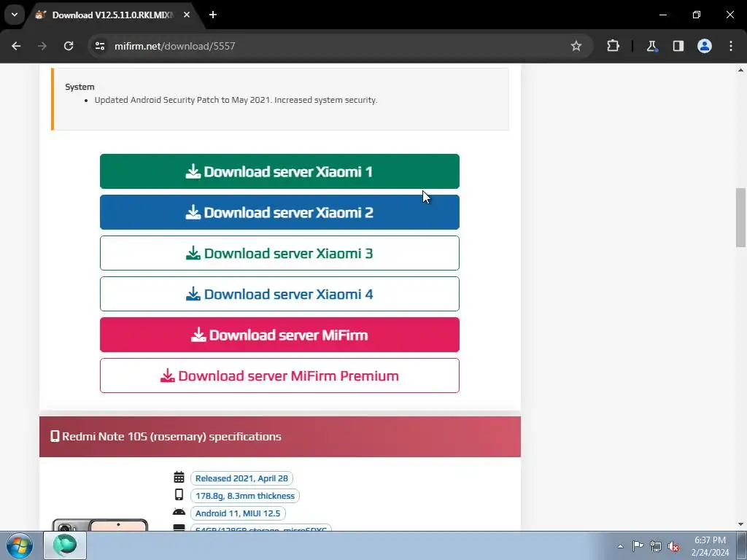Click the Android robot icon

pyautogui.click(x=179, y=513)
